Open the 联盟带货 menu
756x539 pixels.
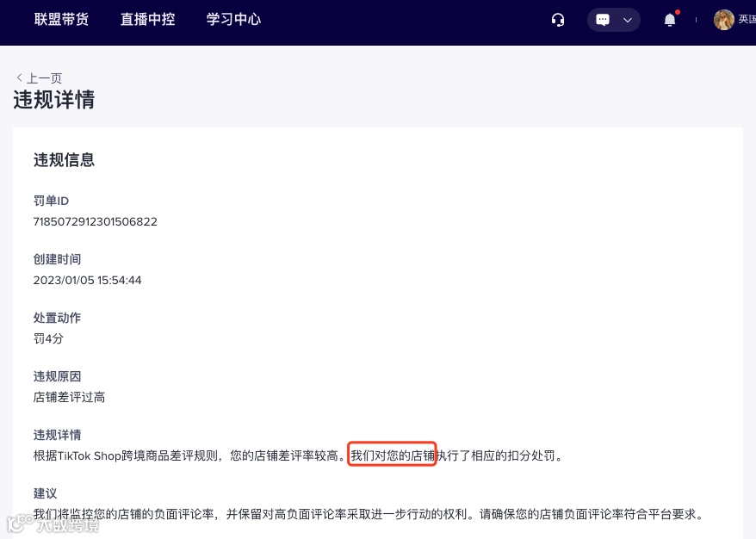(62, 19)
